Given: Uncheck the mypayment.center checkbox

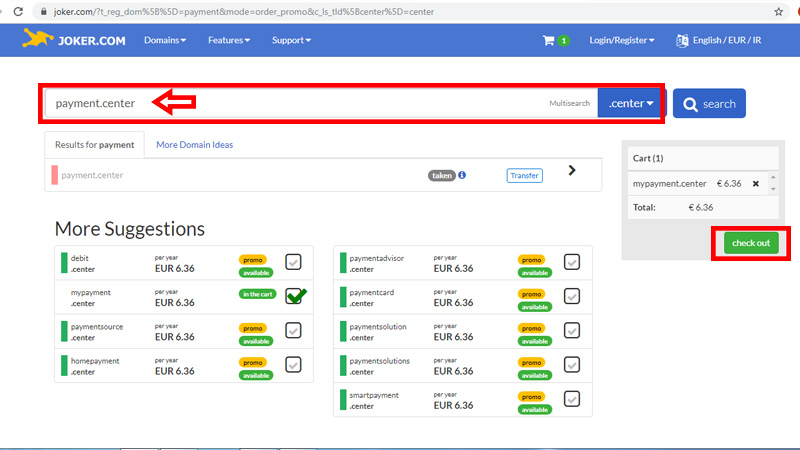Looking at the screenshot, I should pos(295,296).
